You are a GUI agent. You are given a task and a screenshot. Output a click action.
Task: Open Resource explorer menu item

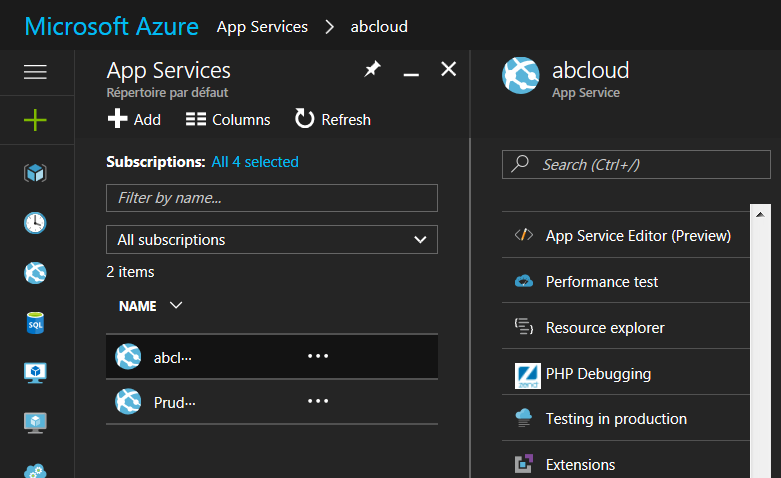(626, 327)
